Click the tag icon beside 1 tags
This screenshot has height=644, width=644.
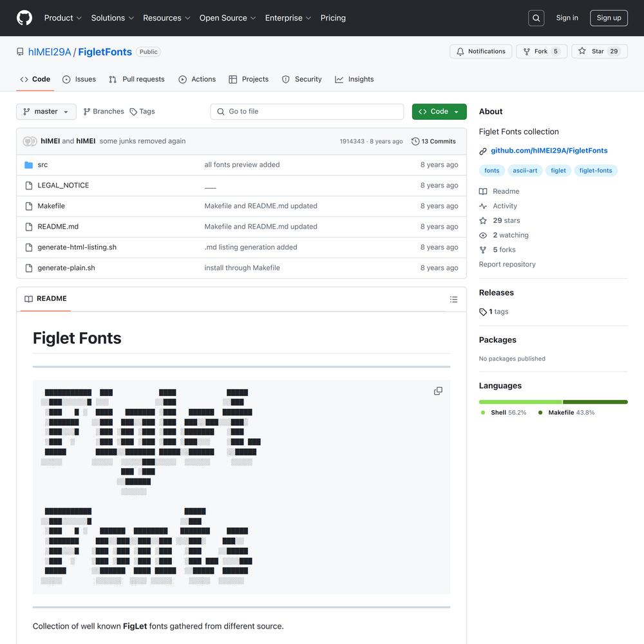point(483,312)
